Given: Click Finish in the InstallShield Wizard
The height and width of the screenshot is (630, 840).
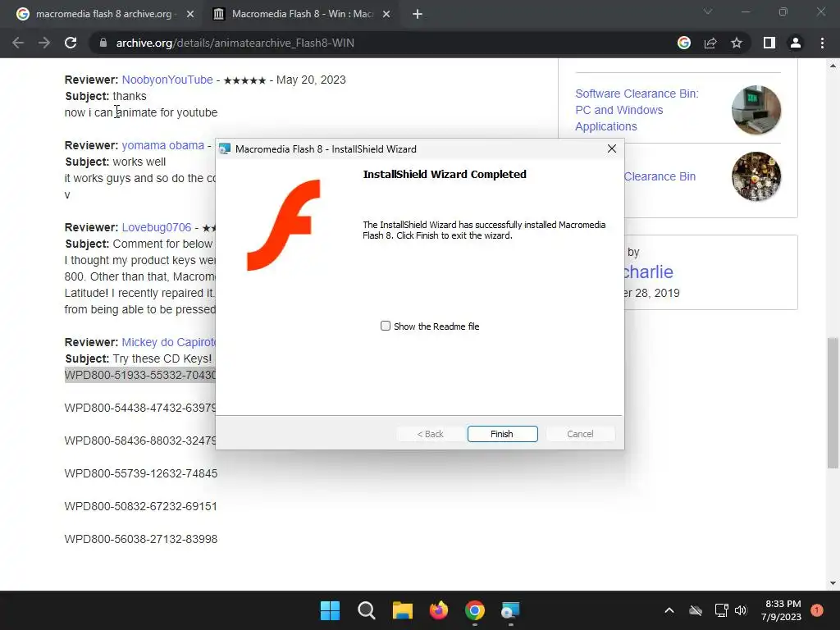Looking at the screenshot, I should [502, 434].
